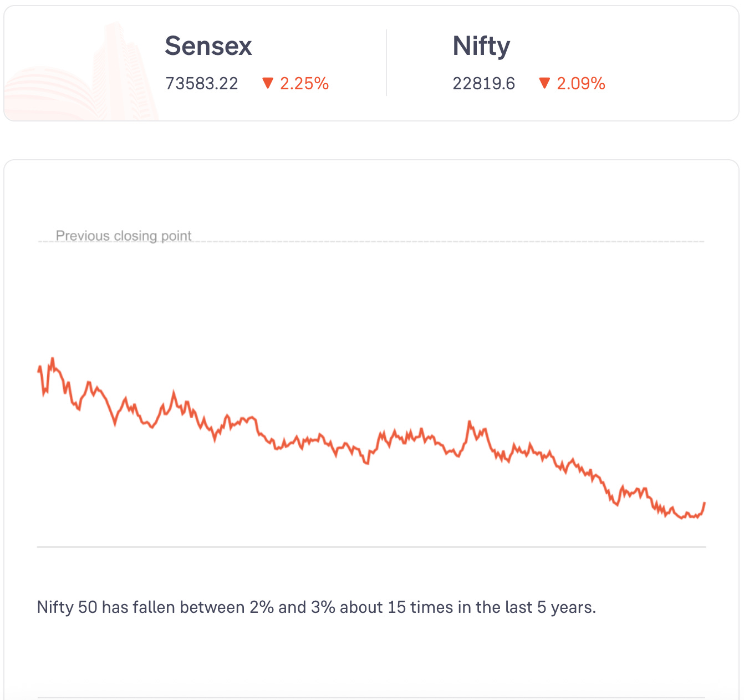
Task: Open the Sensex heading
Action: pyautogui.click(x=208, y=46)
